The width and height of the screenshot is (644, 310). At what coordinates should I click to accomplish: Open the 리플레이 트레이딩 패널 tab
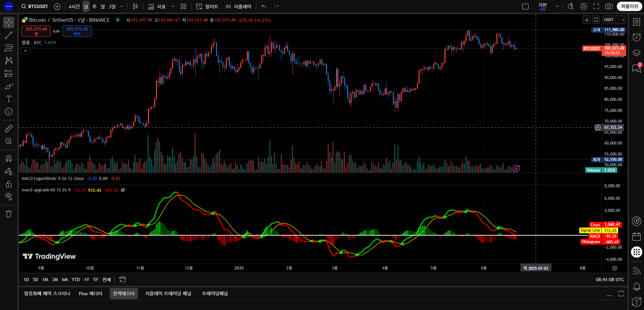pos(168,294)
